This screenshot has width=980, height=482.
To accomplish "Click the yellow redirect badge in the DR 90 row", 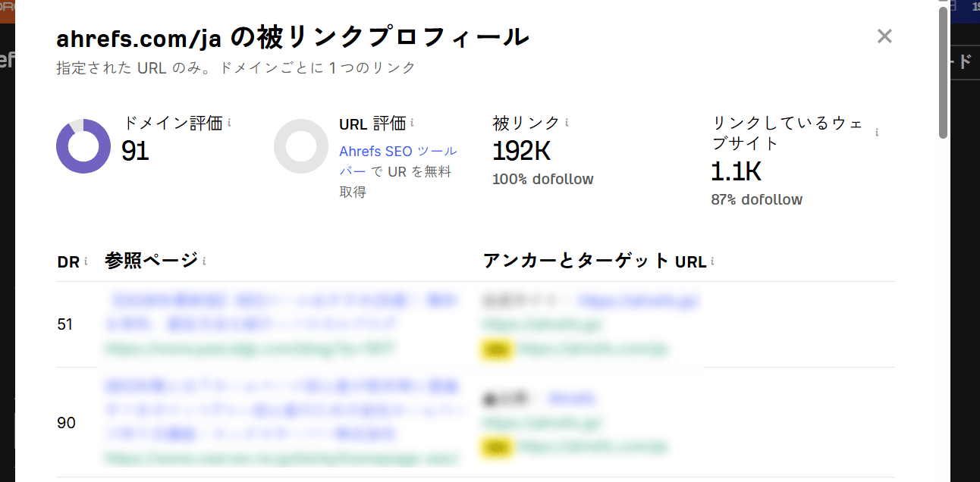I will (497, 448).
